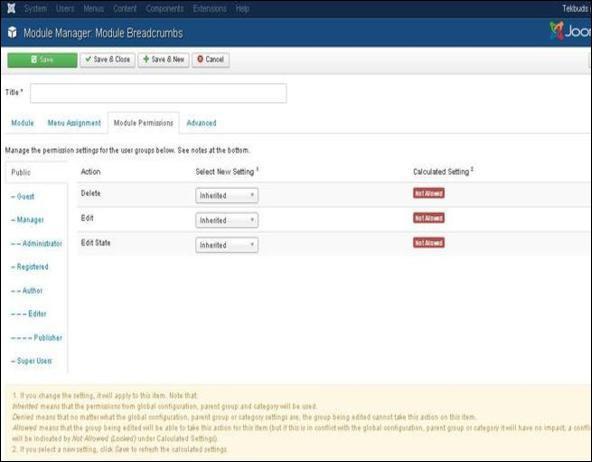Click the Calculated Setting header
Viewport: 592px width, 462px height.
tap(443, 172)
